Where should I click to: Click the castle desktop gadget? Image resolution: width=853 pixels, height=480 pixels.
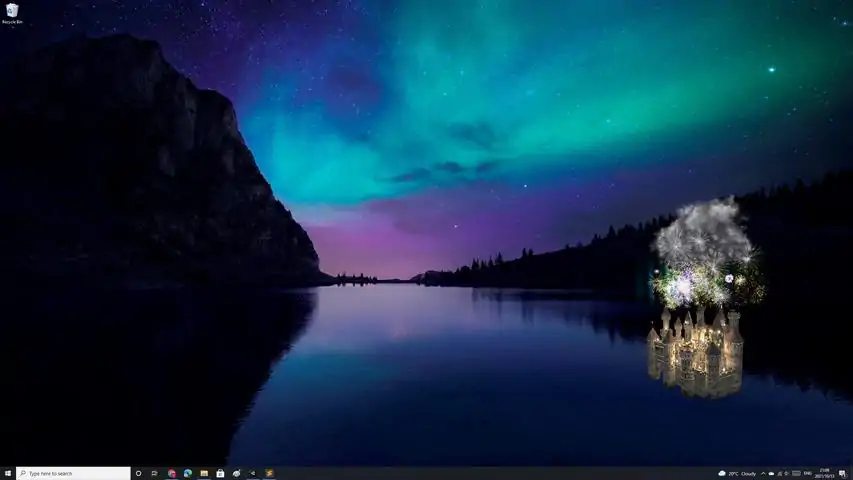pyautogui.click(x=695, y=350)
